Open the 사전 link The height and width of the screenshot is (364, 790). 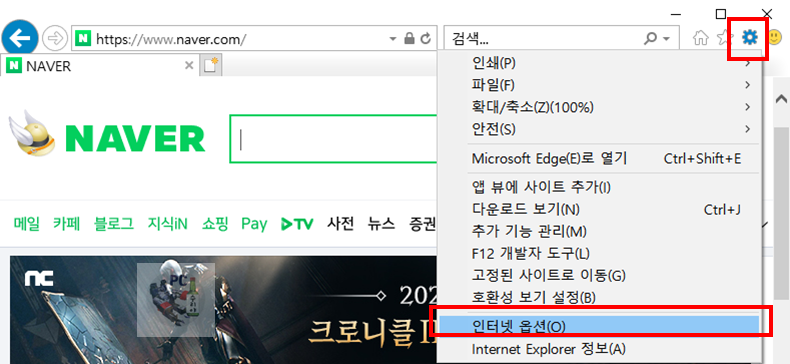[341, 223]
